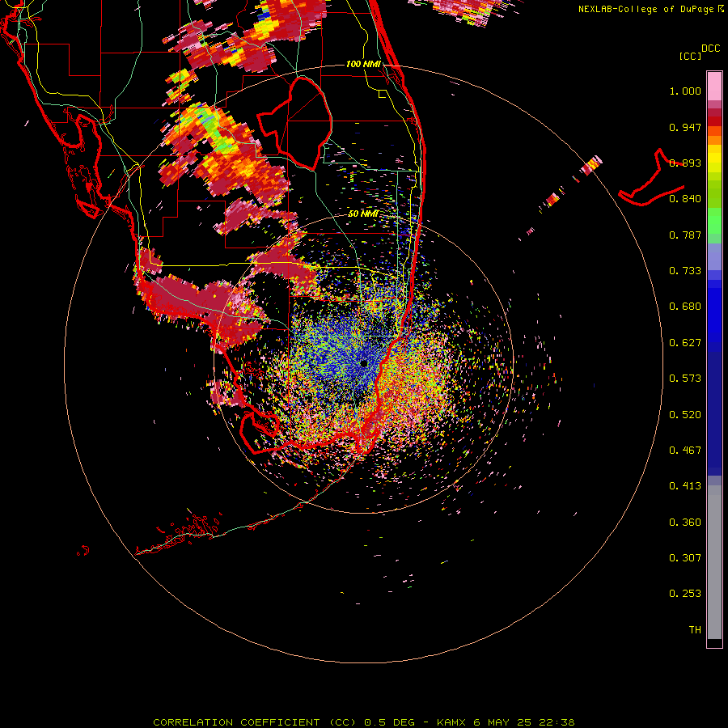The image size is (728, 728).
Task: Click the 0.893 color scale value
Action: coord(685,163)
